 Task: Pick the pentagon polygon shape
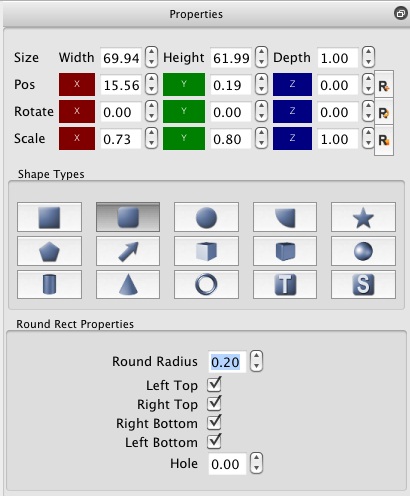point(49,251)
